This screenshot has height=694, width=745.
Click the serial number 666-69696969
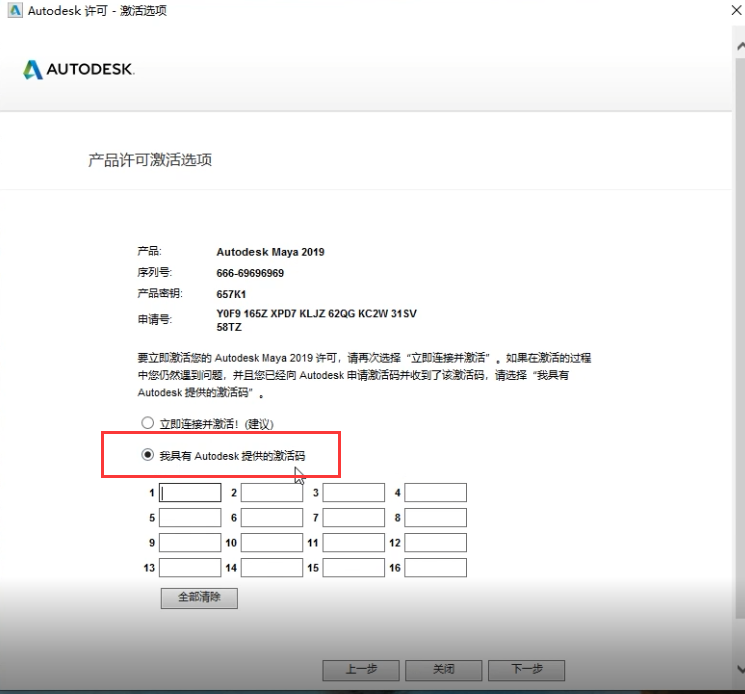click(250, 273)
